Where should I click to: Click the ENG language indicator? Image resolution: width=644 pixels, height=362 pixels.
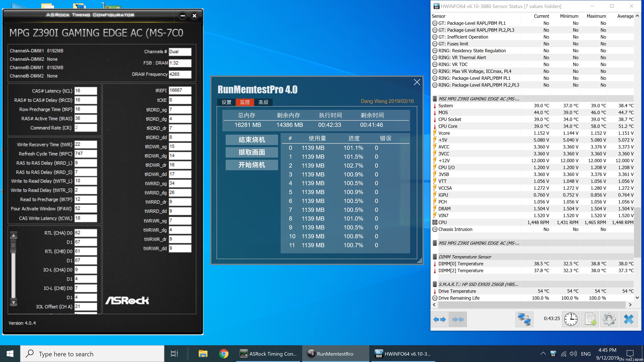[x=586, y=354]
